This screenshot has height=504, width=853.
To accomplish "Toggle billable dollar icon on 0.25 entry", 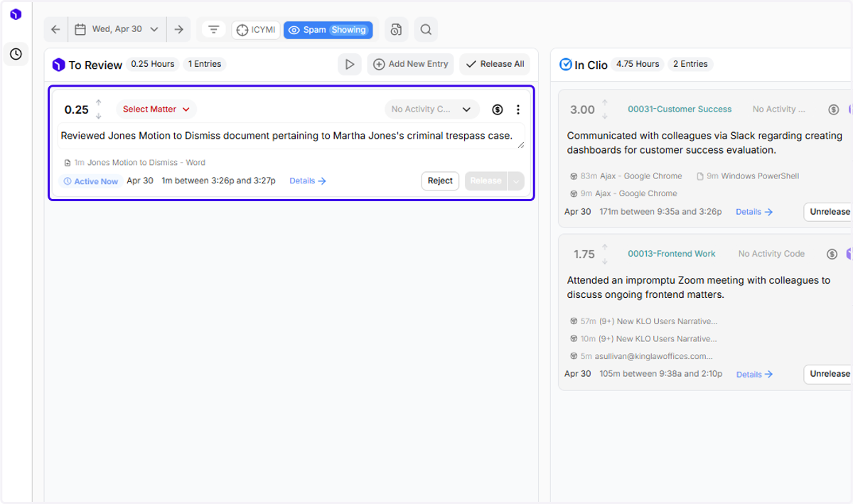I will point(498,109).
